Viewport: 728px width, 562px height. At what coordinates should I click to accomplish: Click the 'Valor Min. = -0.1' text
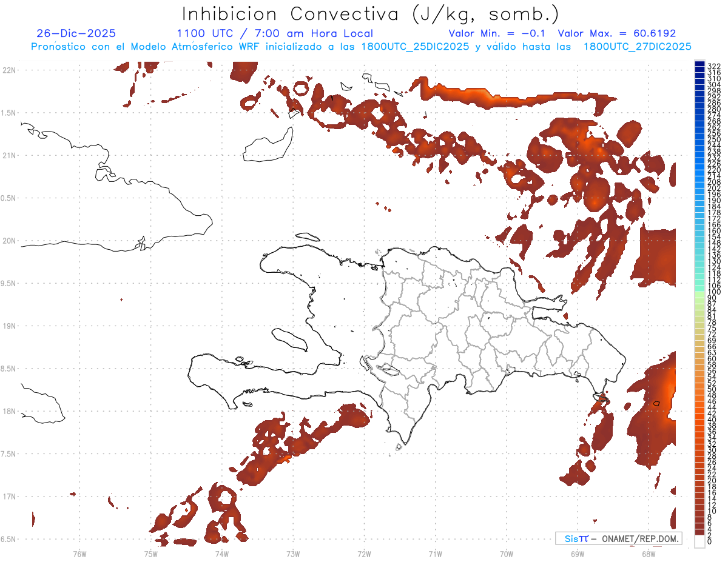coord(497,33)
